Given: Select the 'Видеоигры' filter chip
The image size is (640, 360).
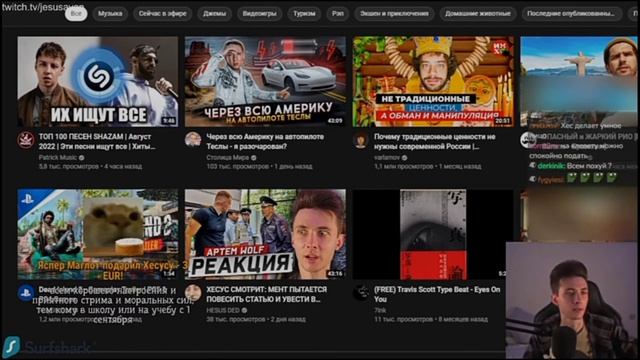Looking at the screenshot, I should tap(259, 13).
